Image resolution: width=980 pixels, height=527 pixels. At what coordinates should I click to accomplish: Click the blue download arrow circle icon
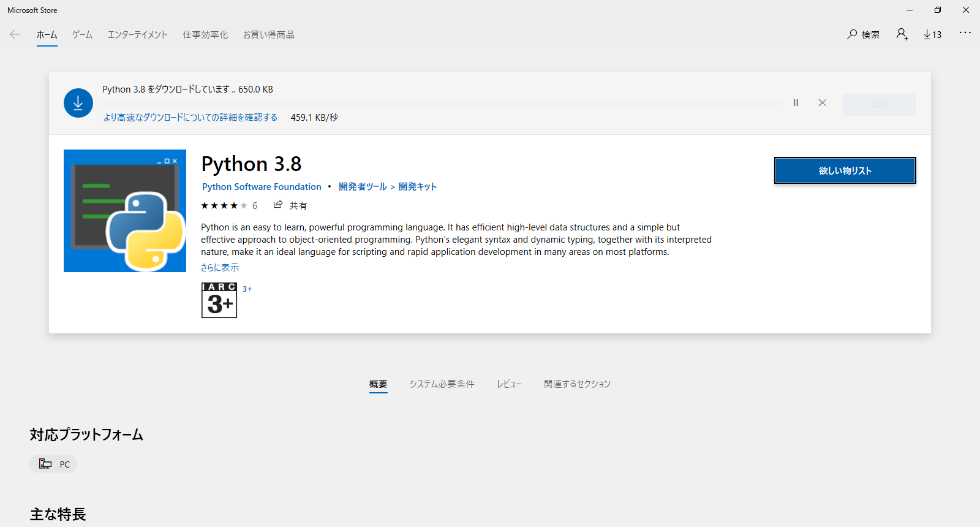pyautogui.click(x=78, y=103)
